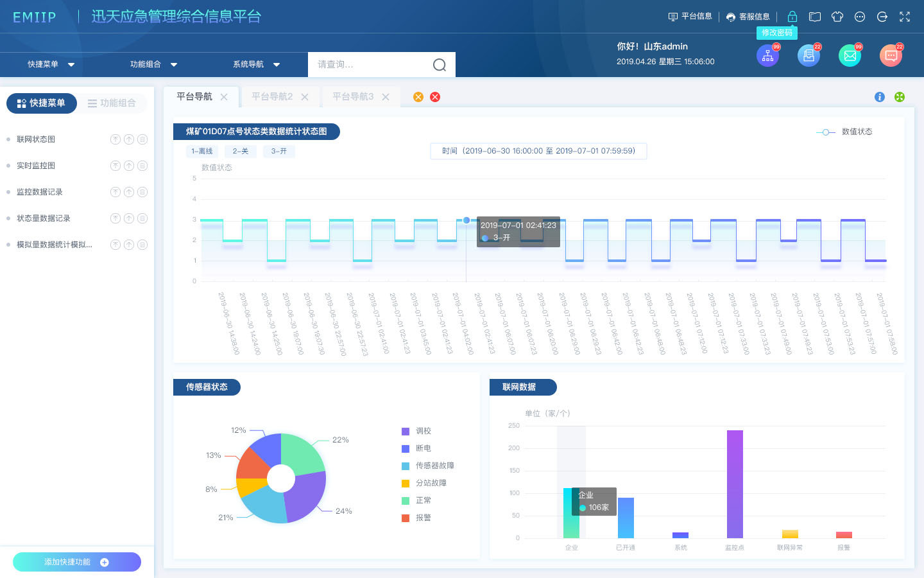924x578 pixels.
Task: Close the 平台导航 tab
Action: [x=224, y=97]
